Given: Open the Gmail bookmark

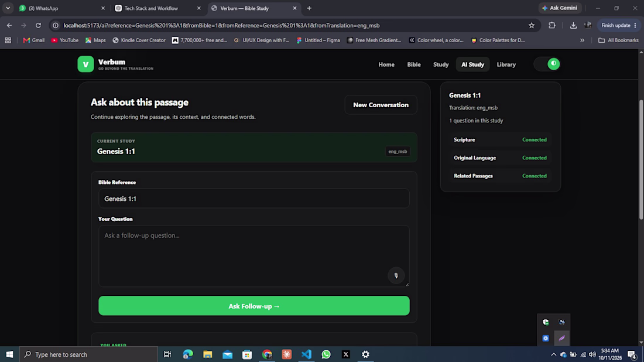Looking at the screenshot, I should point(34,40).
